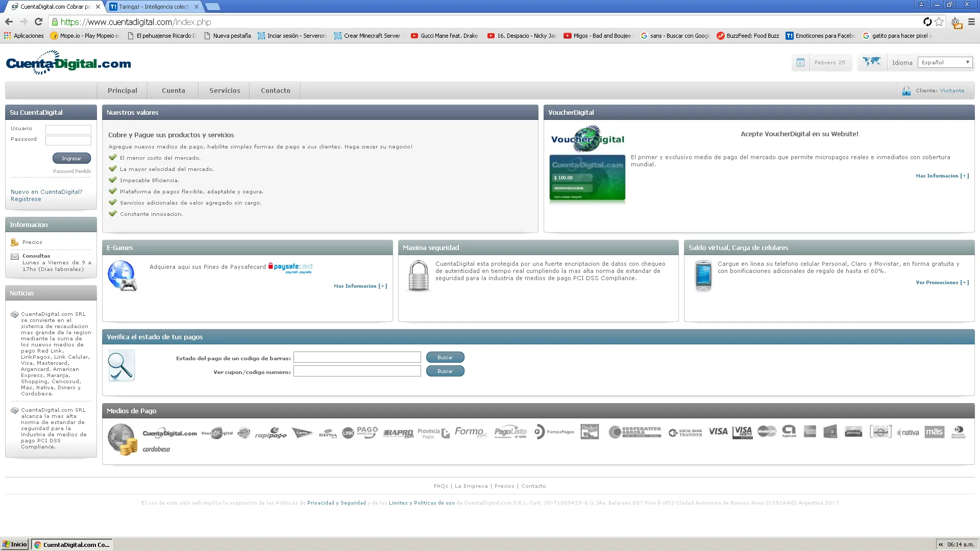Click the CuentaDigital.com taskbar button
Screen dimensions: 980x551
tap(72, 544)
